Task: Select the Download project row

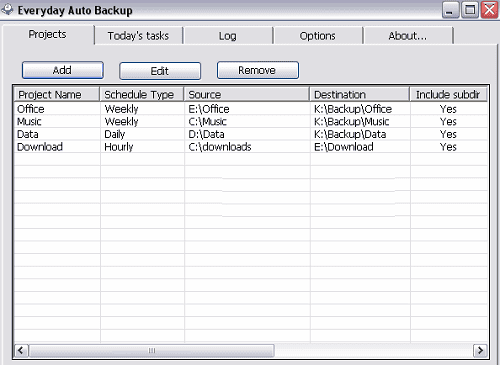Action: (x=251, y=147)
